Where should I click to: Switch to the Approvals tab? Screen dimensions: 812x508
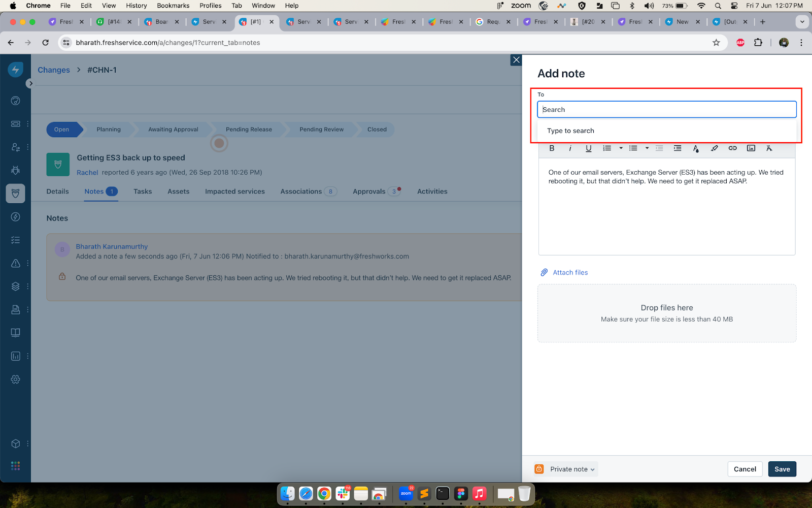376,192
